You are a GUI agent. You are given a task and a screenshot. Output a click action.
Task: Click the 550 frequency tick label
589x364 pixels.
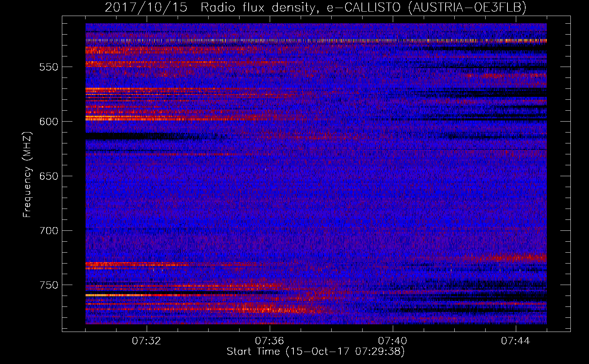point(49,67)
